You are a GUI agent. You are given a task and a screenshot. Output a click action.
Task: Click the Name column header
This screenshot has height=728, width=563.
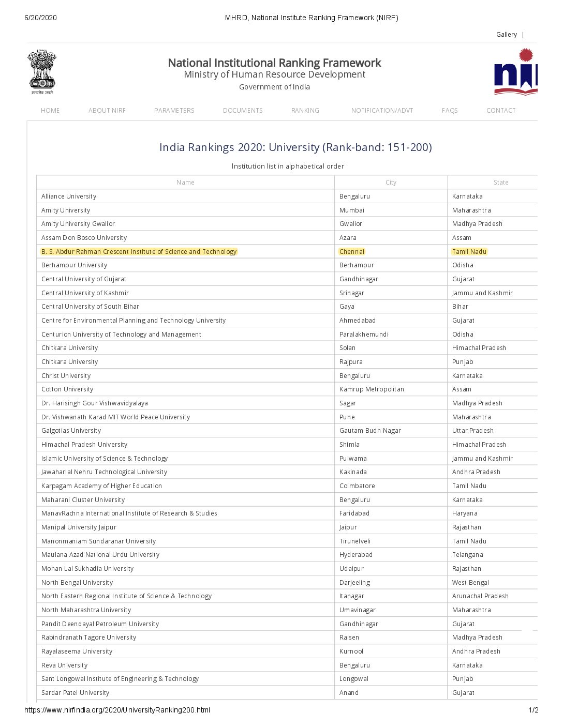185,183
